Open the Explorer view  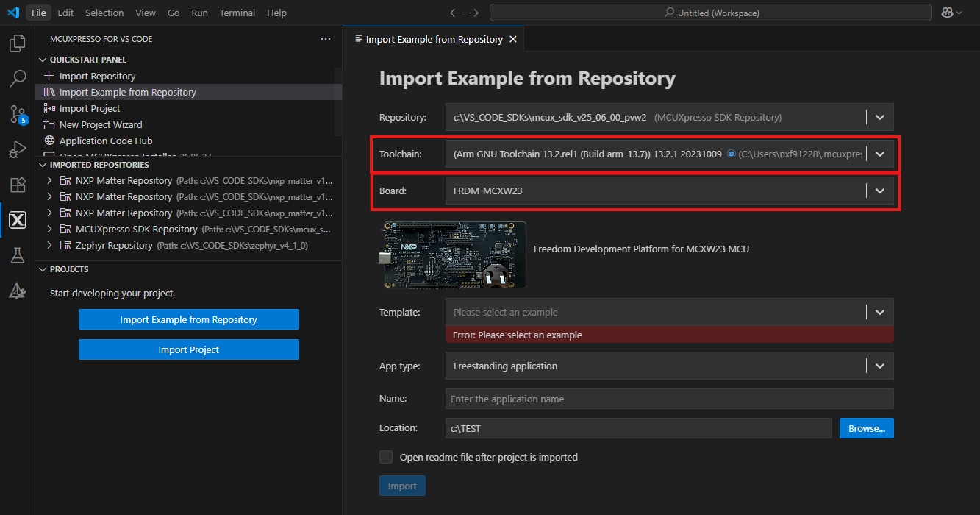coord(17,43)
